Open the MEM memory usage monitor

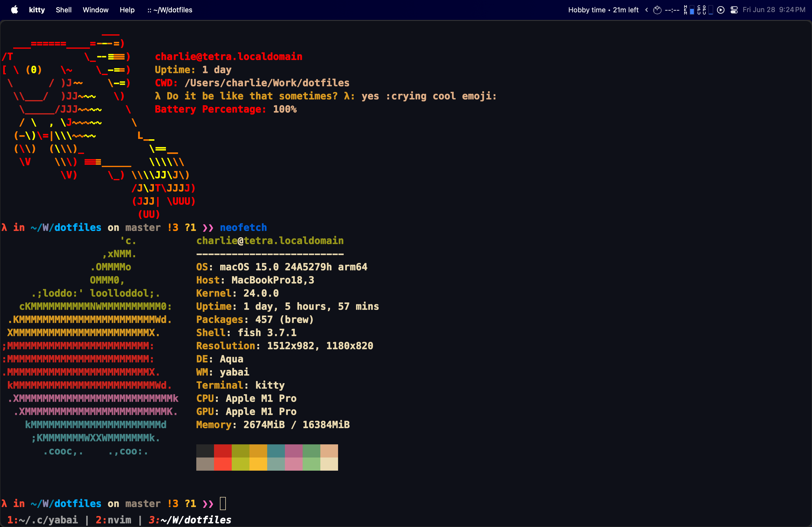click(689, 10)
